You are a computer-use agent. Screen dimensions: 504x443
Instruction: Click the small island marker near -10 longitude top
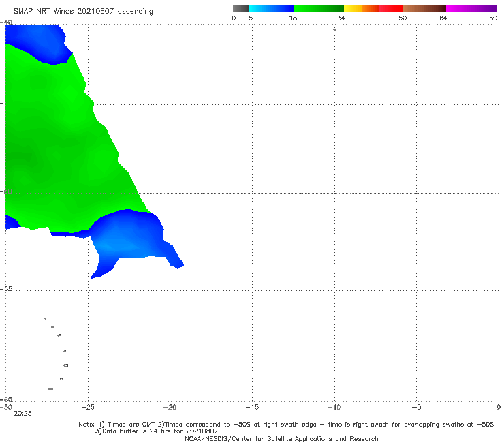(x=334, y=29)
